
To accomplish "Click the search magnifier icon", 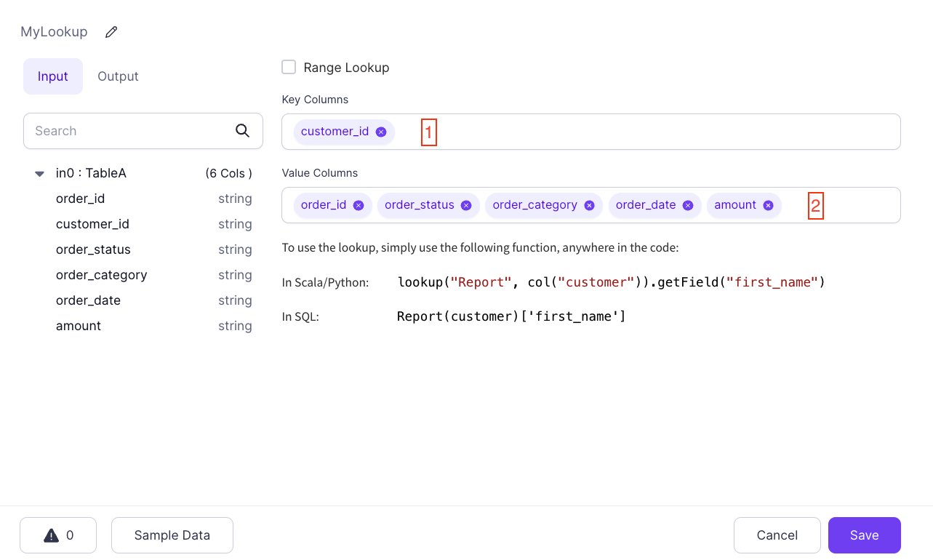I will coord(243,130).
